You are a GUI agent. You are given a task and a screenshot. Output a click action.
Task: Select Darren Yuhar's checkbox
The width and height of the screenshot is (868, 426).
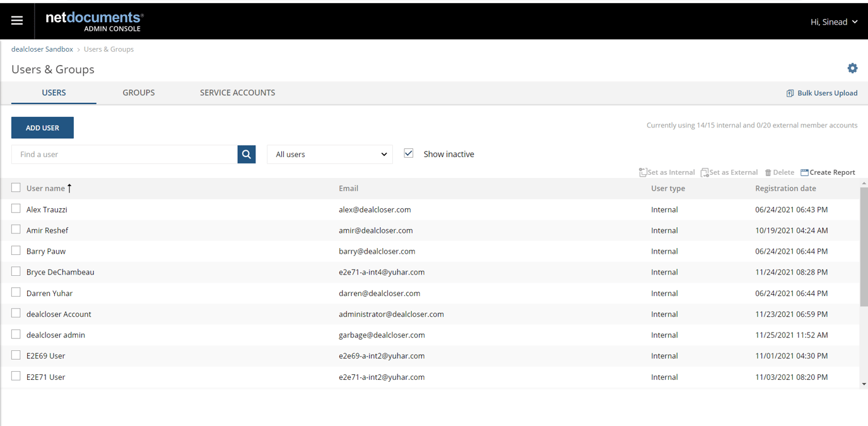click(x=16, y=292)
